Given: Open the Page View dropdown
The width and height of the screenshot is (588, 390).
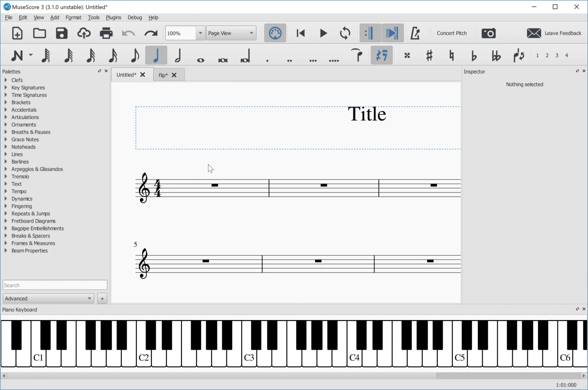Looking at the screenshot, I should 231,33.
